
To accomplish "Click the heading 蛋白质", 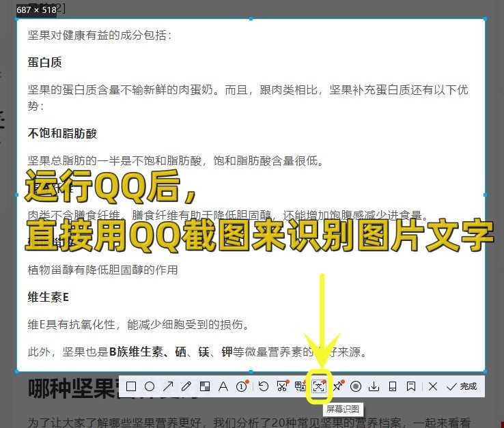I will [44, 62].
